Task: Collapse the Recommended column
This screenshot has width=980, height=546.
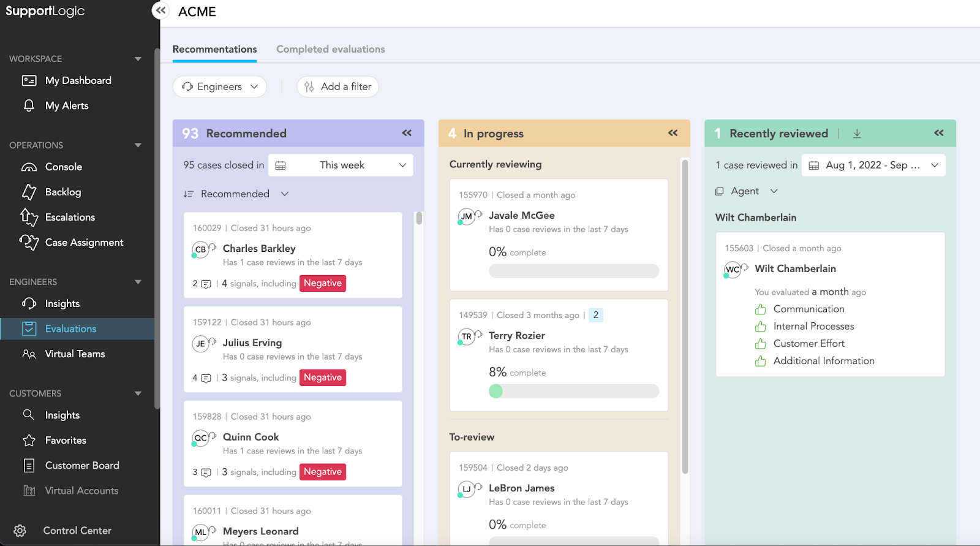Action: pos(407,133)
